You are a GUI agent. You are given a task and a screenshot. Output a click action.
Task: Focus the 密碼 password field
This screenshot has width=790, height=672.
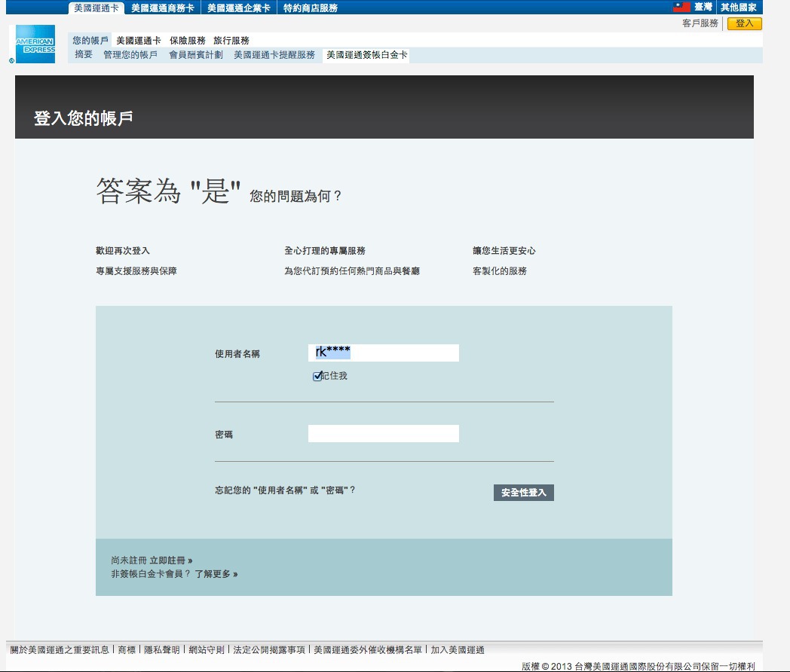coord(384,433)
